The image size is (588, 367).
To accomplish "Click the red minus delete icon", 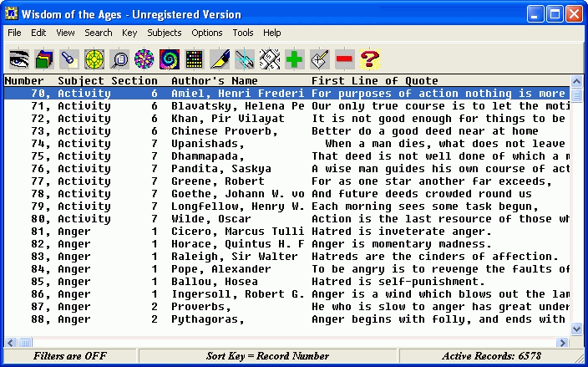I will click(344, 59).
